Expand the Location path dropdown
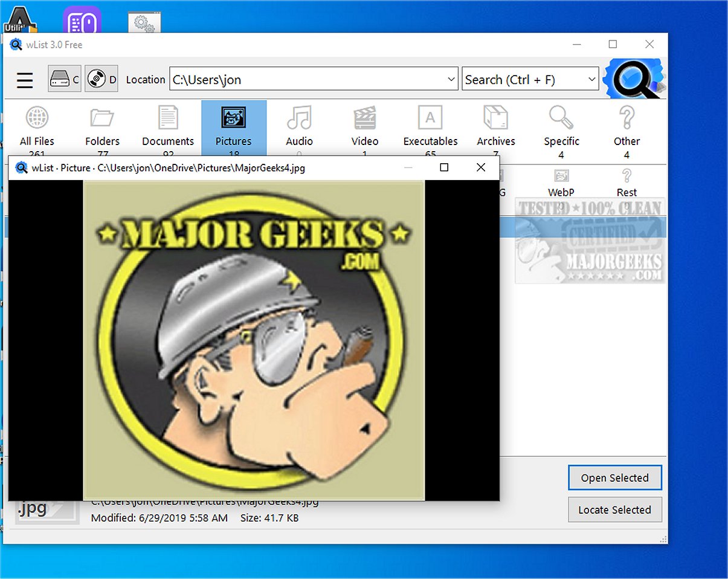Viewport: 728px width, 579px height. [x=451, y=79]
